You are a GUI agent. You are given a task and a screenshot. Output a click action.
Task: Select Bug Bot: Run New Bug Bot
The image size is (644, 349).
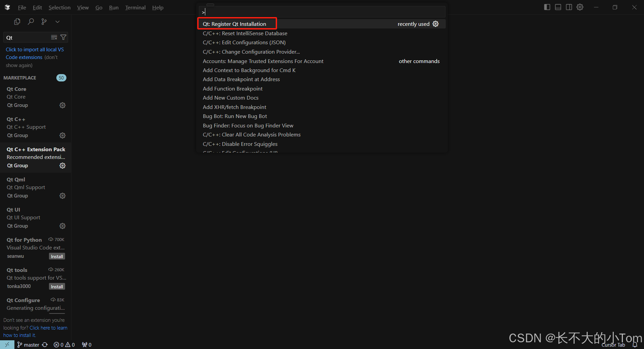point(321,116)
